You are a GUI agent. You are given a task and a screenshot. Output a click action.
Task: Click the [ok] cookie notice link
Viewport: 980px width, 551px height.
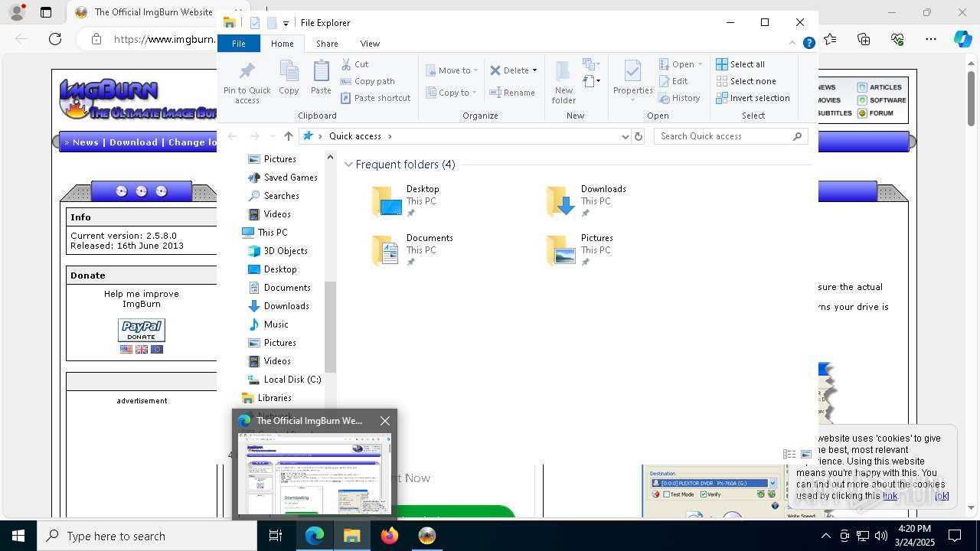point(942,496)
